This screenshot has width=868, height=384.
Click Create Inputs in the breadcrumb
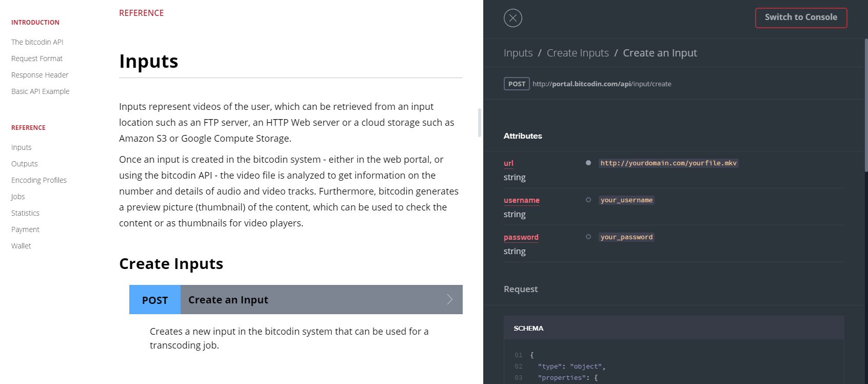578,53
